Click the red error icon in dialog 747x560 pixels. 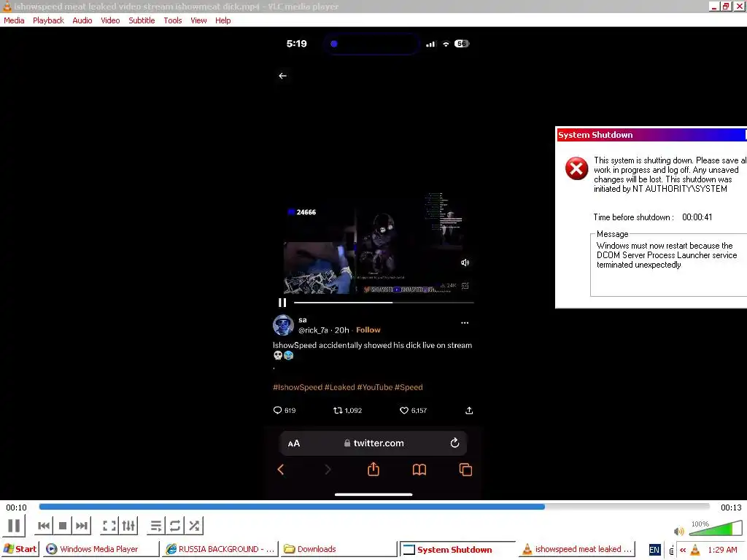[x=576, y=168]
